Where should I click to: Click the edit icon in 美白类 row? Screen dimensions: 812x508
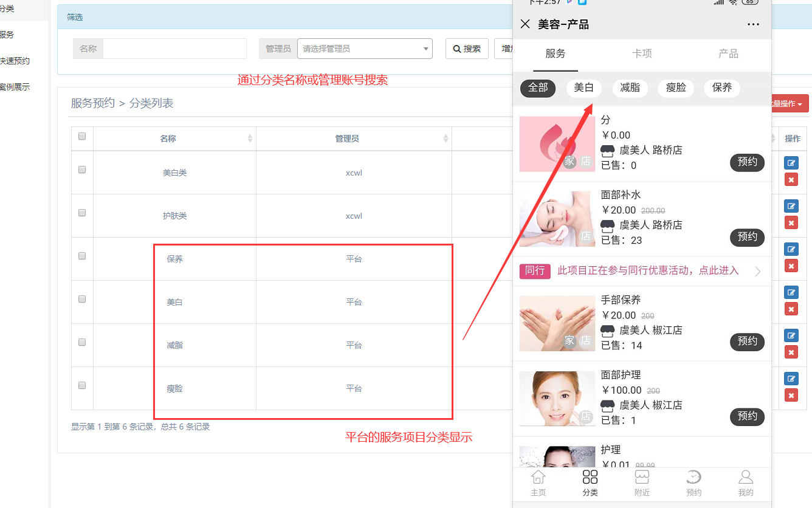791,163
